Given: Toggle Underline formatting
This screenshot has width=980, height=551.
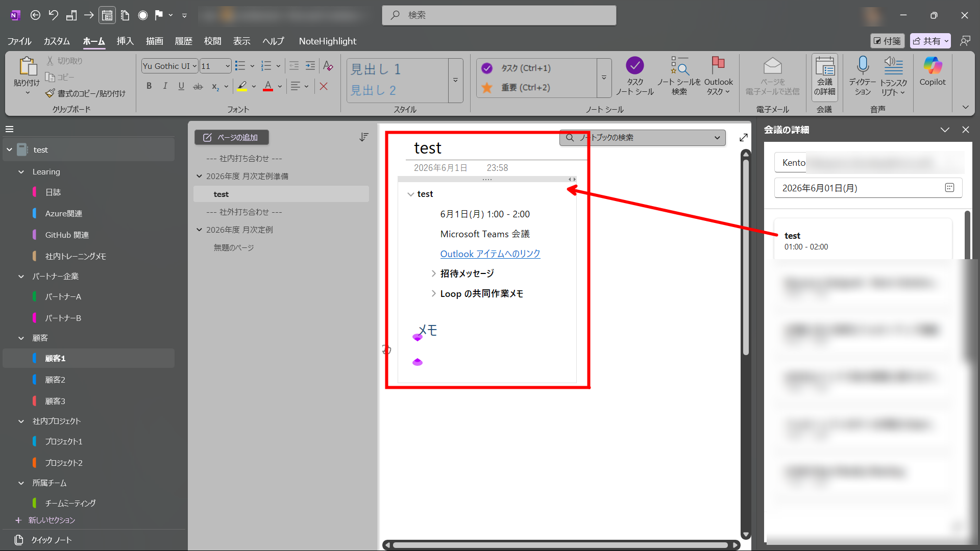Looking at the screenshot, I should click(x=181, y=86).
